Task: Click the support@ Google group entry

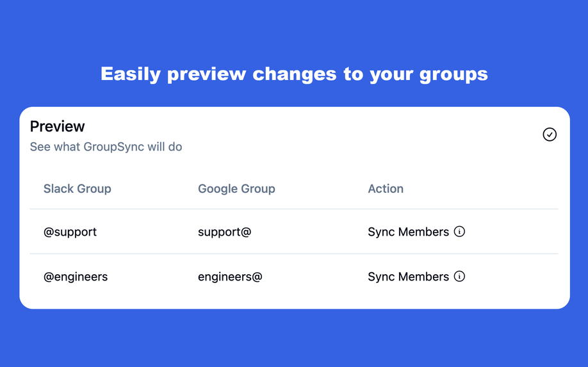Action: 225,232
